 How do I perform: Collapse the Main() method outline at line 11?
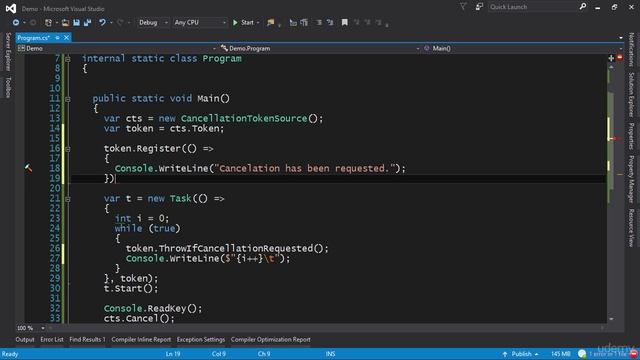click(68, 99)
